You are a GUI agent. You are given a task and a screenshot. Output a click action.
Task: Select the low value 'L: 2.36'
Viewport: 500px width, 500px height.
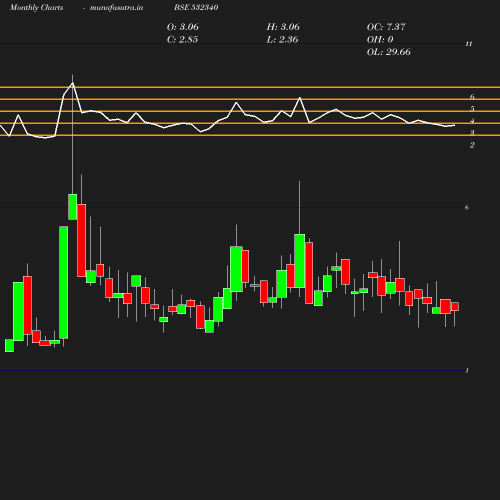tap(282, 40)
